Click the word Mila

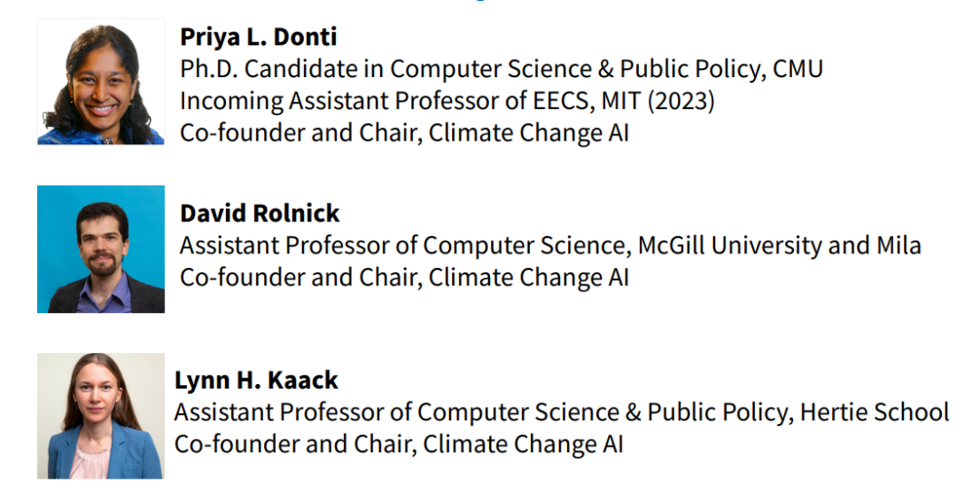[895, 245]
